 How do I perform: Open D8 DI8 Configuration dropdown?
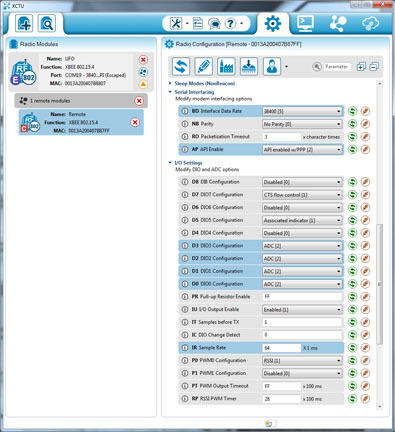pyautogui.click(x=302, y=182)
